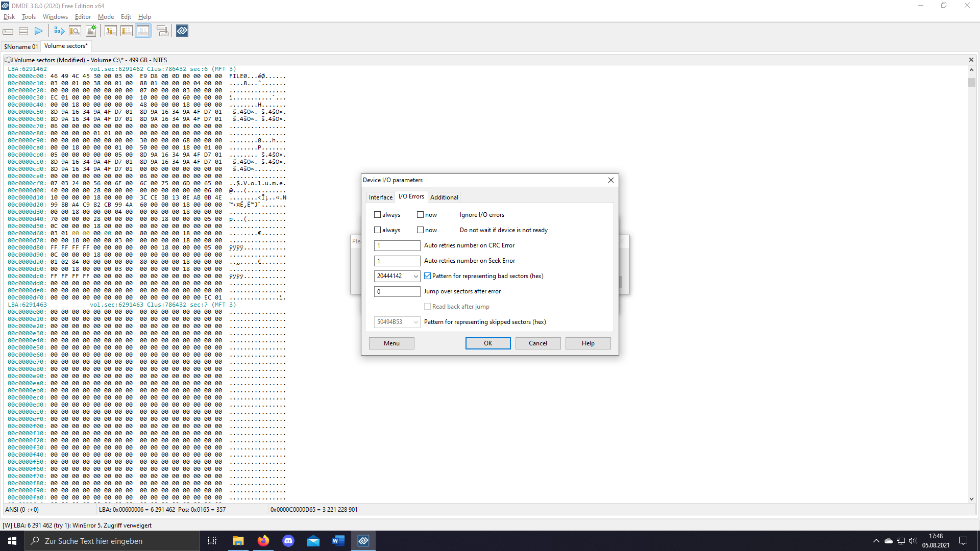Launch Firefox from the taskbar
Screen dimensions: 980x551
(x=263, y=540)
